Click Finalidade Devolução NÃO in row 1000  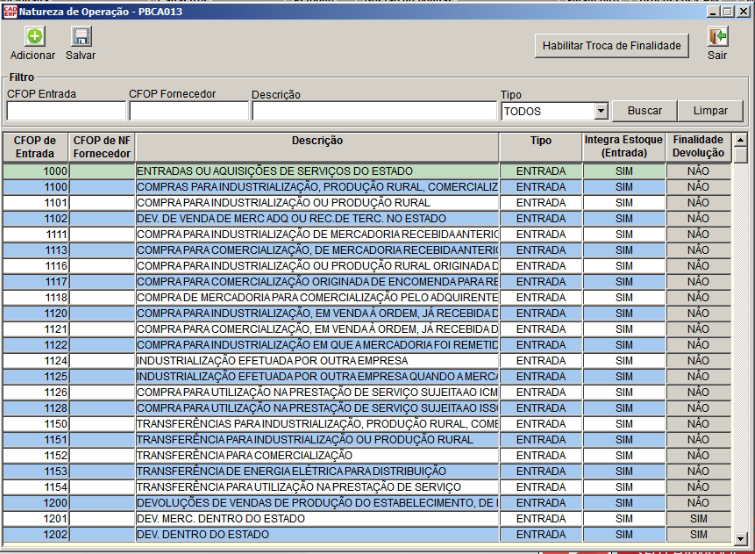(698, 171)
